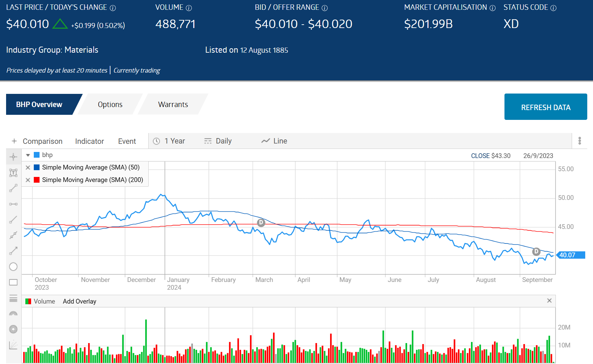The height and width of the screenshot is (364, 593).
Task: Click the CLOSE $43.30 readout
Action: (x=491, y=156)
